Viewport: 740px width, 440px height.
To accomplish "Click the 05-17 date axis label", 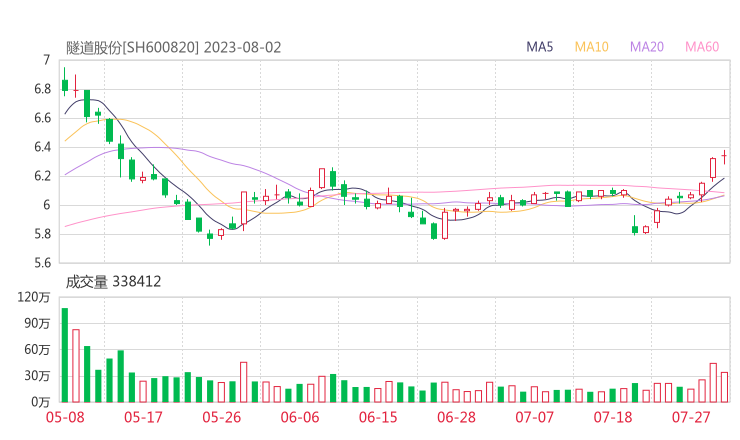I will point(143,417).
